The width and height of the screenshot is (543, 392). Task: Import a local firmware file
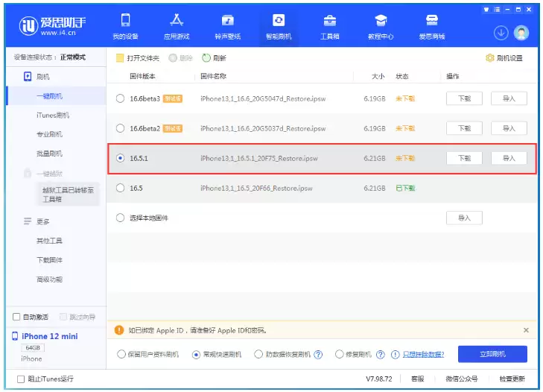coord(464,218)
